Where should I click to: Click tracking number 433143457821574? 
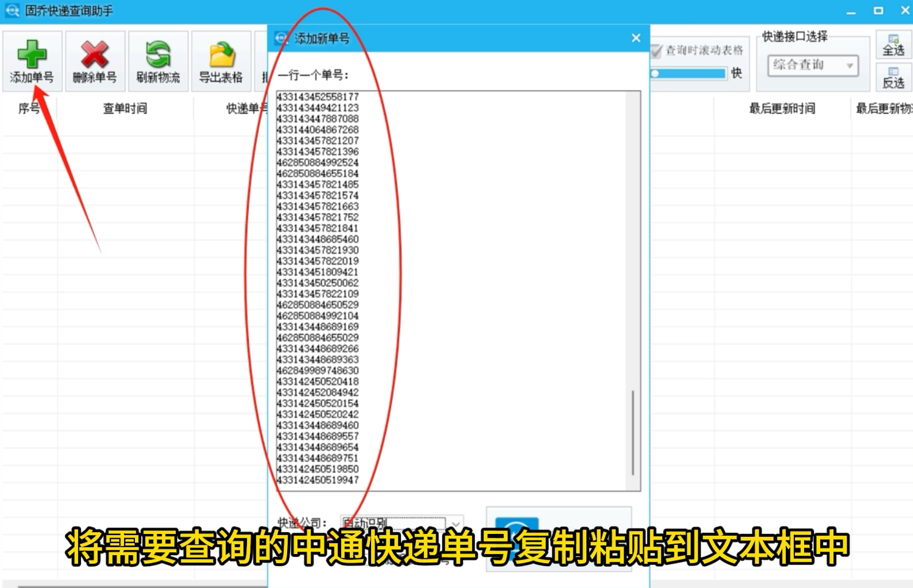(318, 195)
